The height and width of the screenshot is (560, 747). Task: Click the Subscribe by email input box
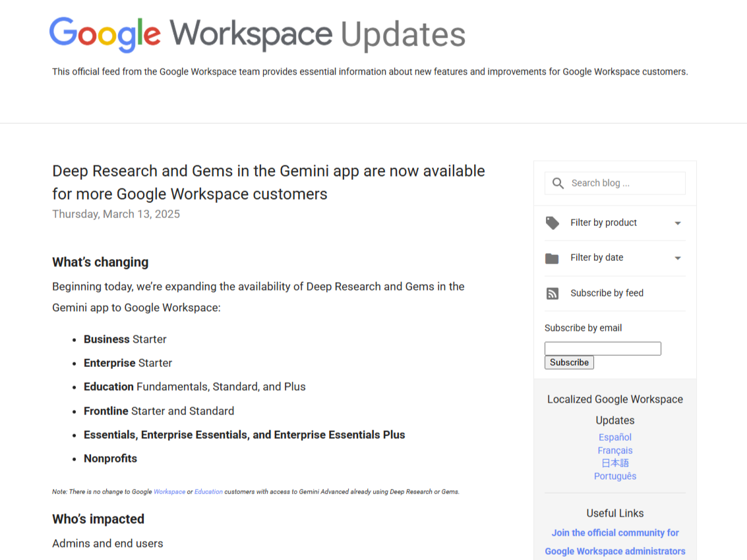tap(602, 348)
